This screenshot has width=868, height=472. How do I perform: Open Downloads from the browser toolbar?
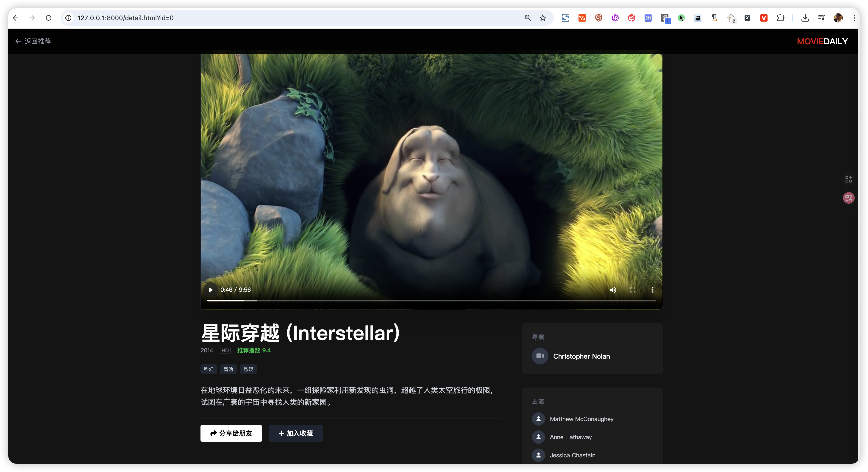[805, 18]
